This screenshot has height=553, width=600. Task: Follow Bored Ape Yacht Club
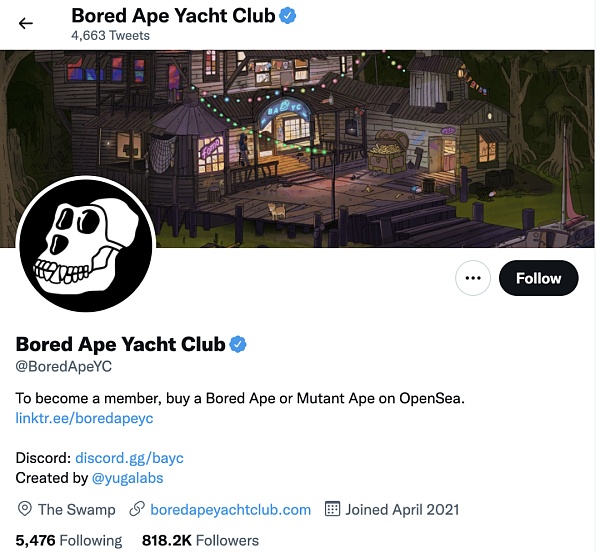[538, 278]
